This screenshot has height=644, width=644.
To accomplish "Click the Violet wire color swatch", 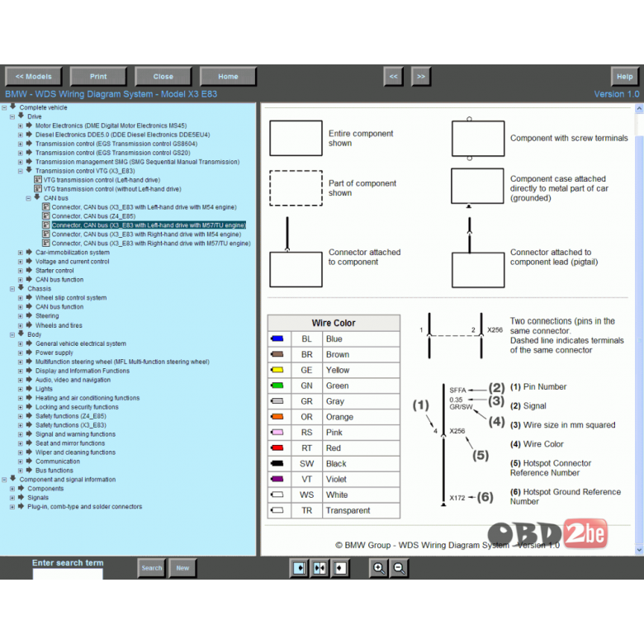I will [277, 479].
